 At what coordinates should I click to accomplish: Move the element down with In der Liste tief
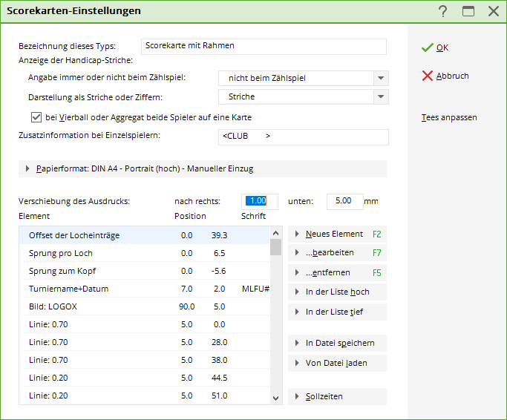[336, 312]
